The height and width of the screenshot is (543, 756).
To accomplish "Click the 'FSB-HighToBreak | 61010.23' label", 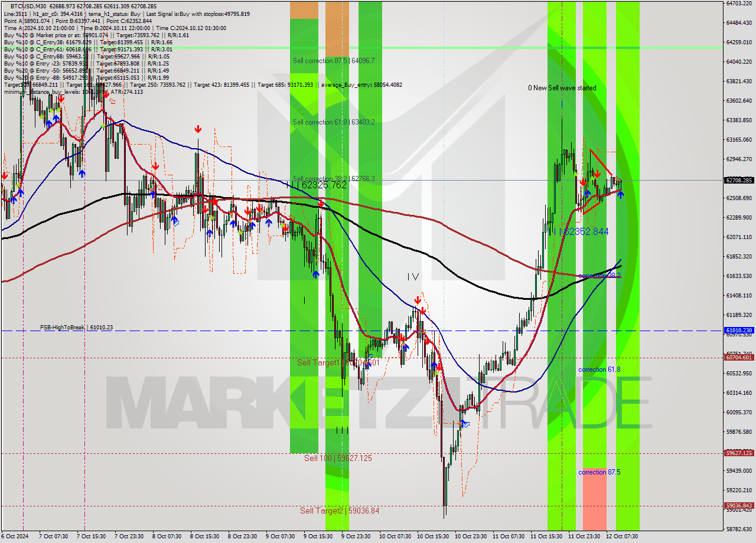I will (x=76, y=327).
